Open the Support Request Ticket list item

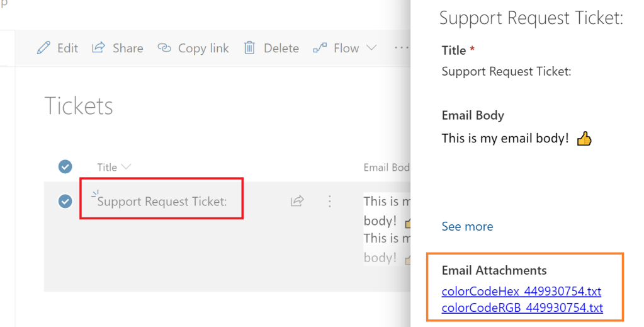click(x=162, y=202)
